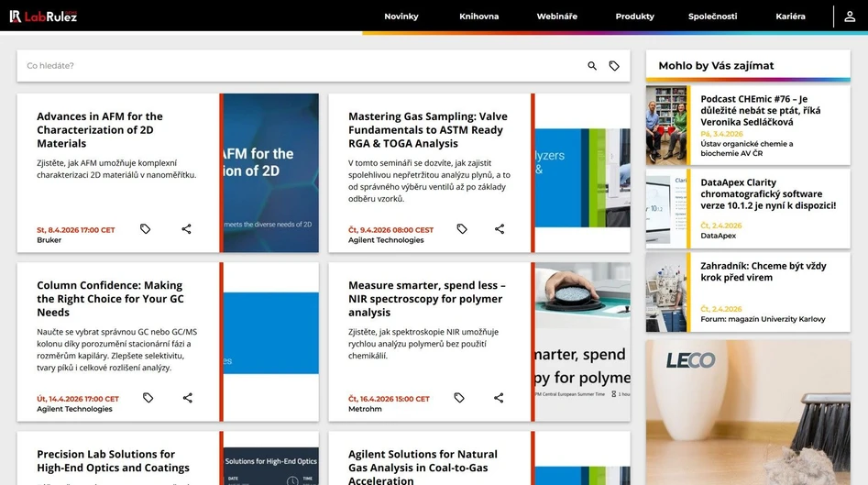Open tag filter icon in search bar
This screenshot has height=485, width=868.
click(x=614, y=66)
